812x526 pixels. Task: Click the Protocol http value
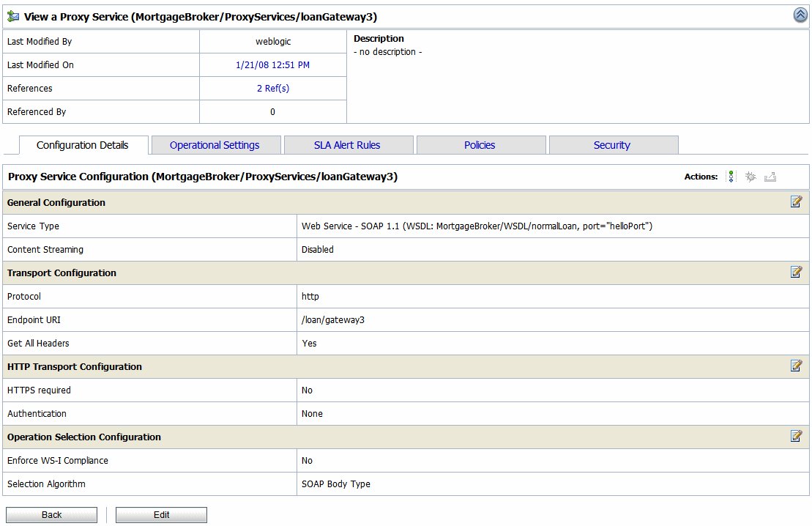coord(310,297)
